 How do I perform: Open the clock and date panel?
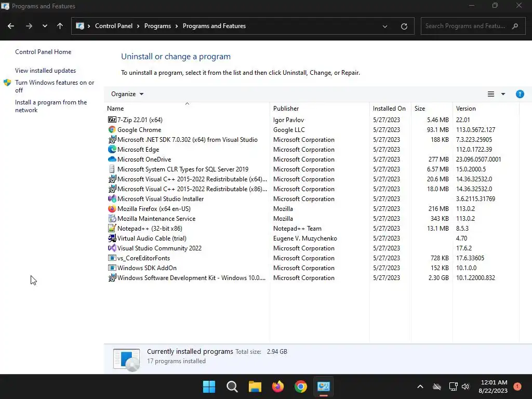493,387
